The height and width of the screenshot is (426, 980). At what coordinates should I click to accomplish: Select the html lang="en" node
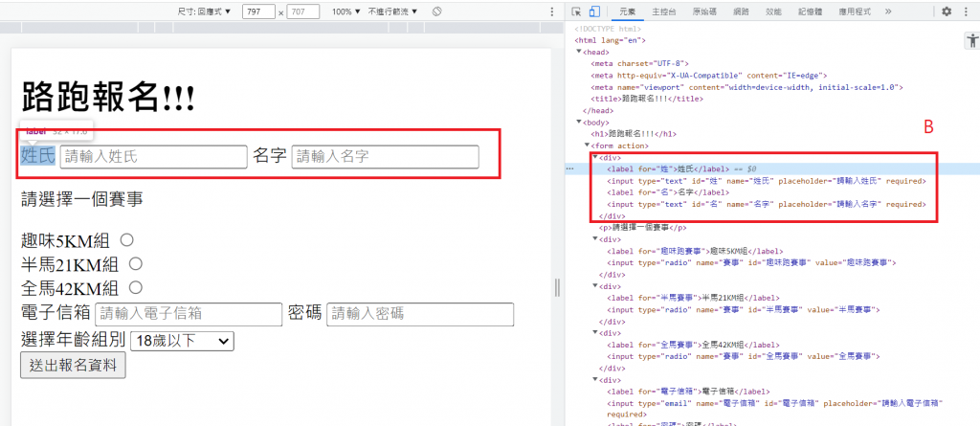tap(611, 40)
